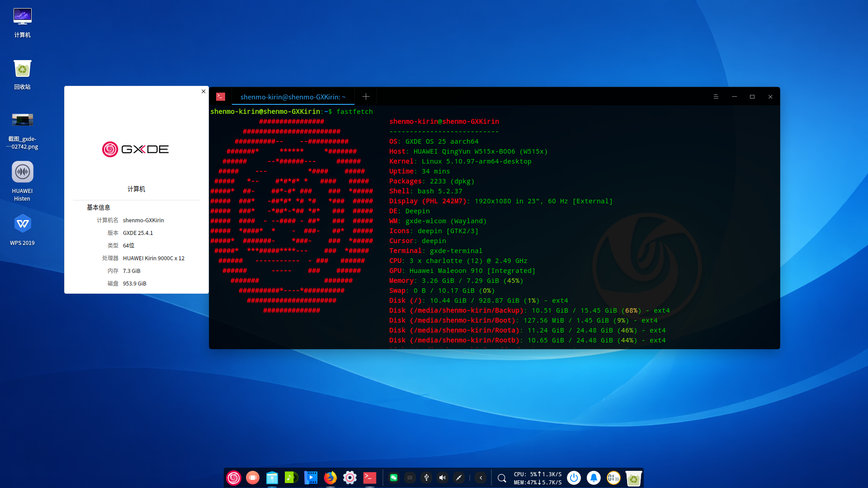The image size is (868, 488).
Task: Add a new terminal tab
Action: (x=366, y=97)
